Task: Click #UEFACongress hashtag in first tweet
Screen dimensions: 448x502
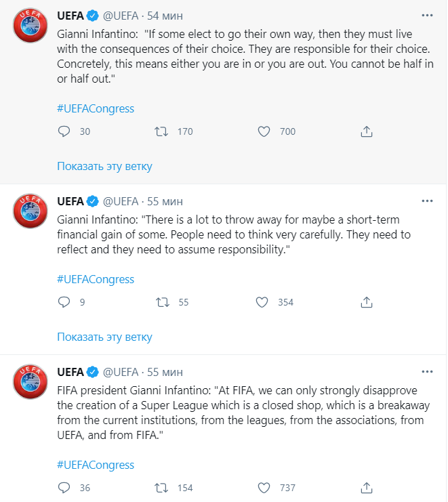Action: pos(96,108)
